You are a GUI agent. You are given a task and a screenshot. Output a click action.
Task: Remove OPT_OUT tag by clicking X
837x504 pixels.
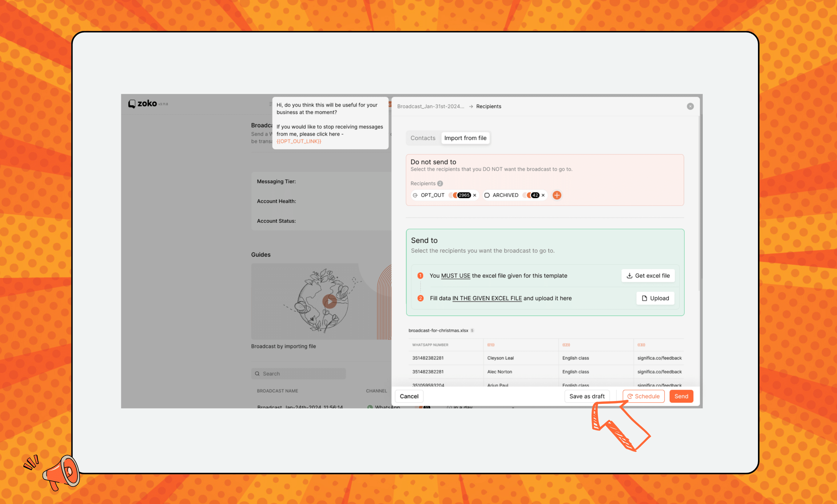point(474,195)
